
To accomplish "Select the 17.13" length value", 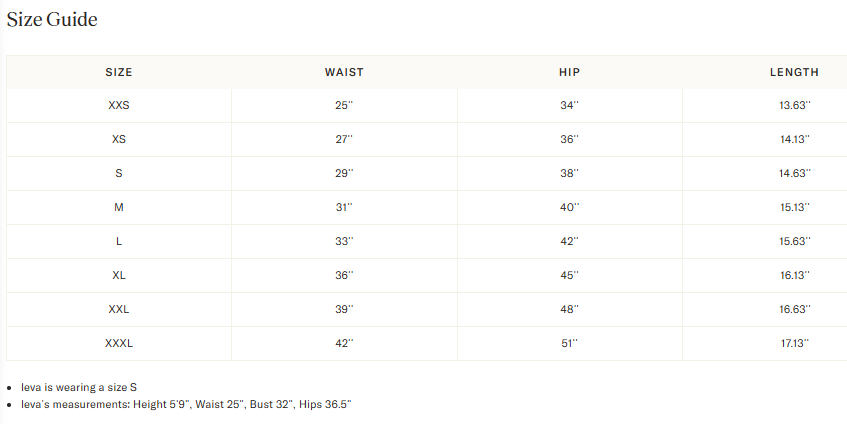I will [794, 343].
